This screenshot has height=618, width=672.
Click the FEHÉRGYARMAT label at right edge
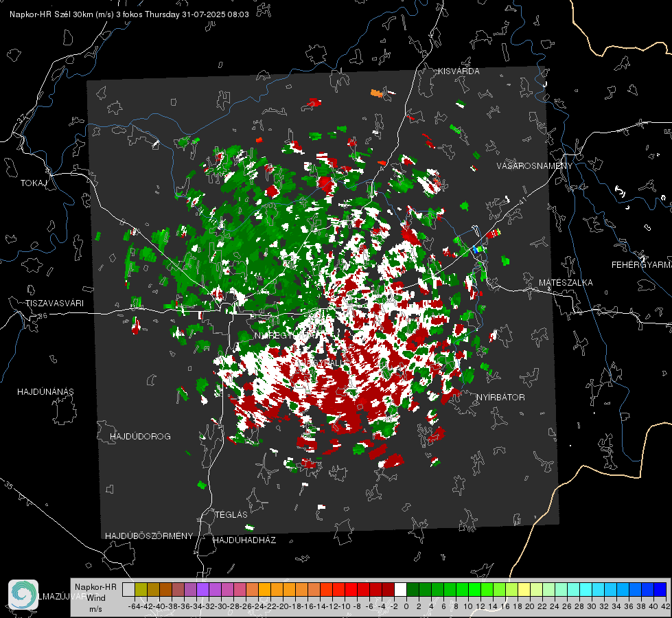tap(642, 264)
